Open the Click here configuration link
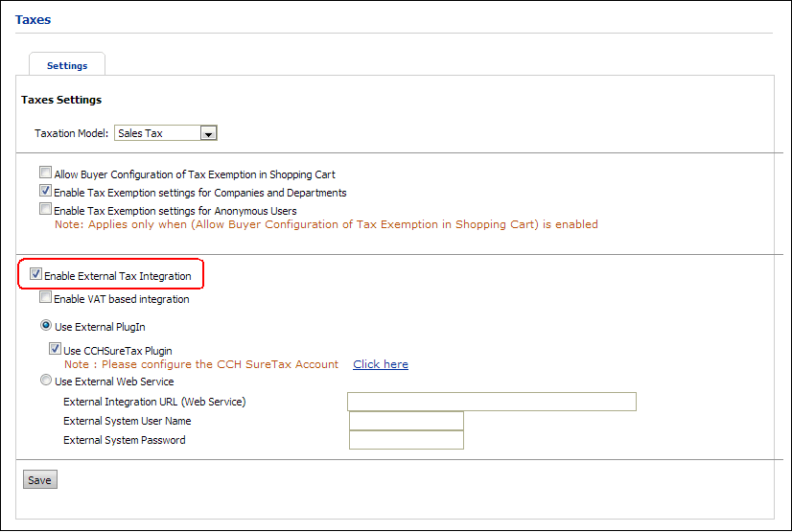Image resolution: width=792 pixels, height=532 pixels. [x=381, y=364]
